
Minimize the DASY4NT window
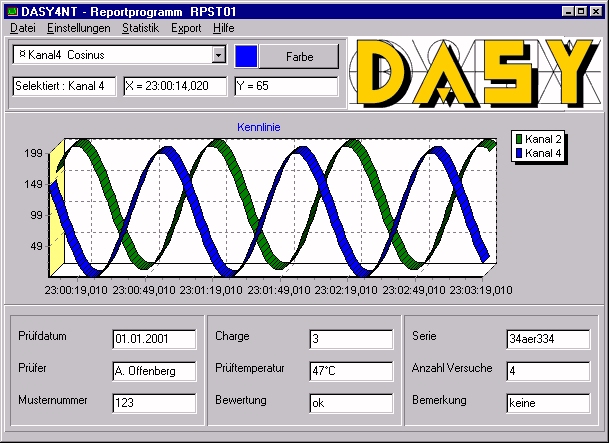[568, 11]
